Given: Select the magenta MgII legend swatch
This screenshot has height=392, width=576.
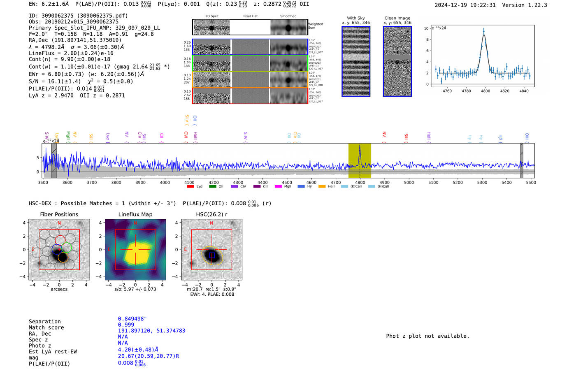Looking at the screenshot, I should point(278,187).
